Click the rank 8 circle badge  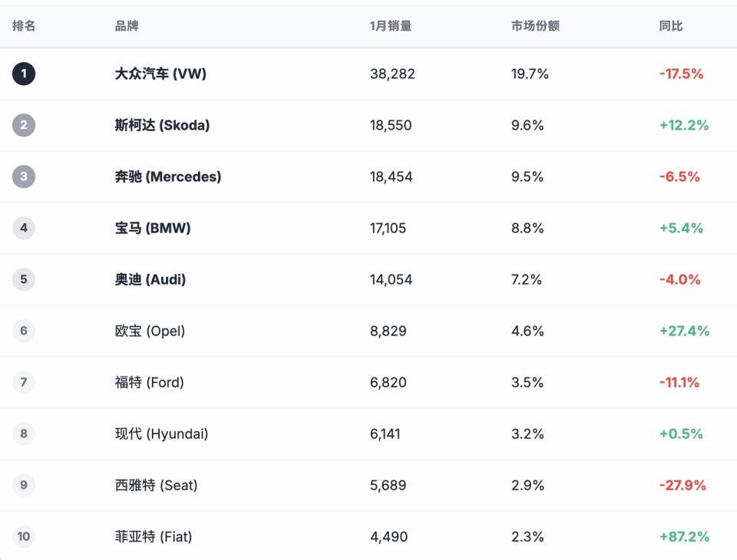point(24,433)
